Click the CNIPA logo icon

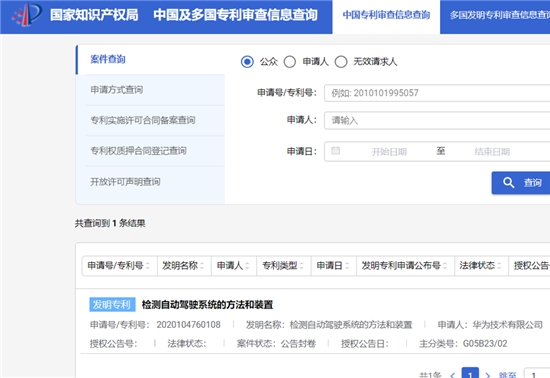27,14
